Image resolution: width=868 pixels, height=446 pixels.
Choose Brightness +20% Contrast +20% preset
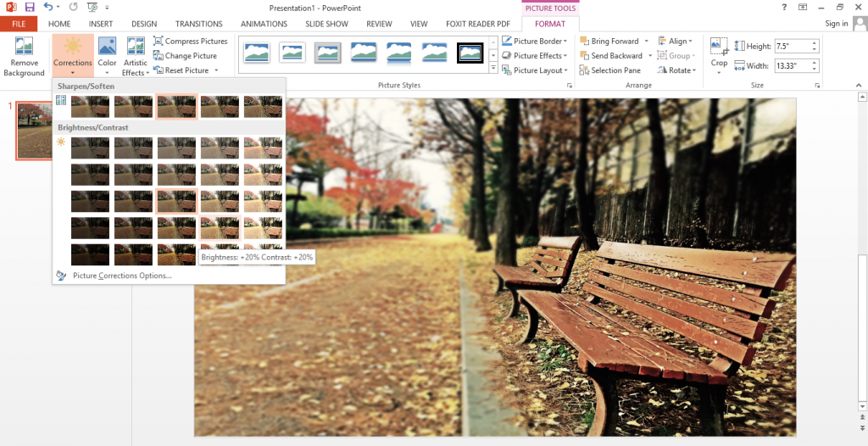220,228
